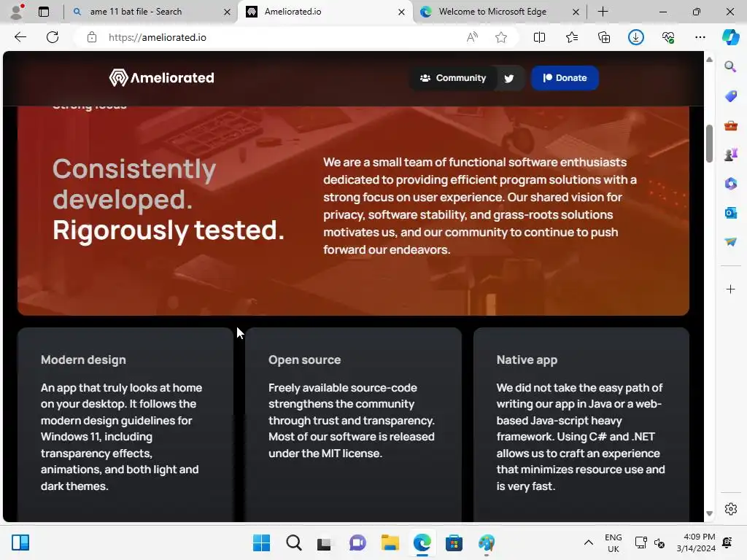Screen dimensions: 747x560
Task: Open the network and volume tray icons
Action: (x=650, y=542)
